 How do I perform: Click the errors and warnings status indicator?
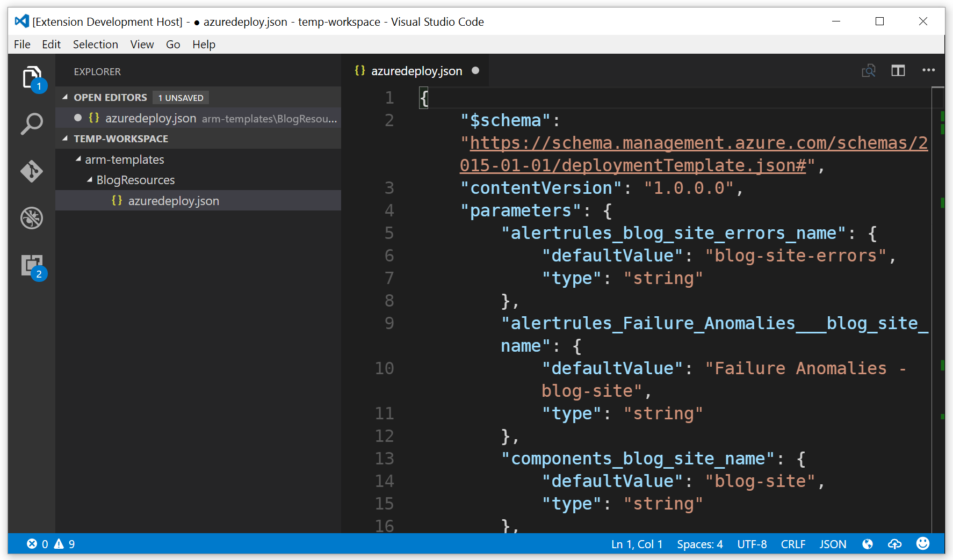click(x=51, y=544)
